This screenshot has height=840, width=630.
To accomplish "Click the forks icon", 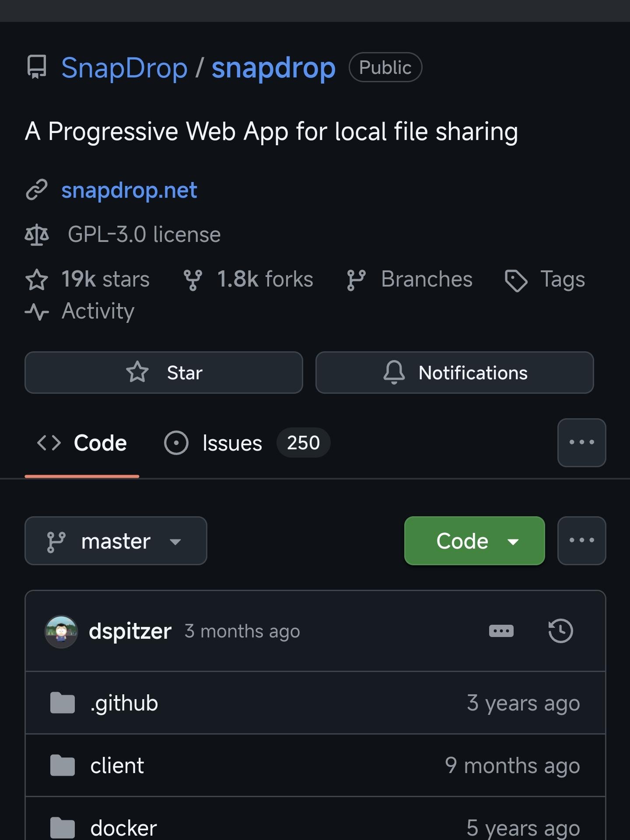I will point(192,280).
